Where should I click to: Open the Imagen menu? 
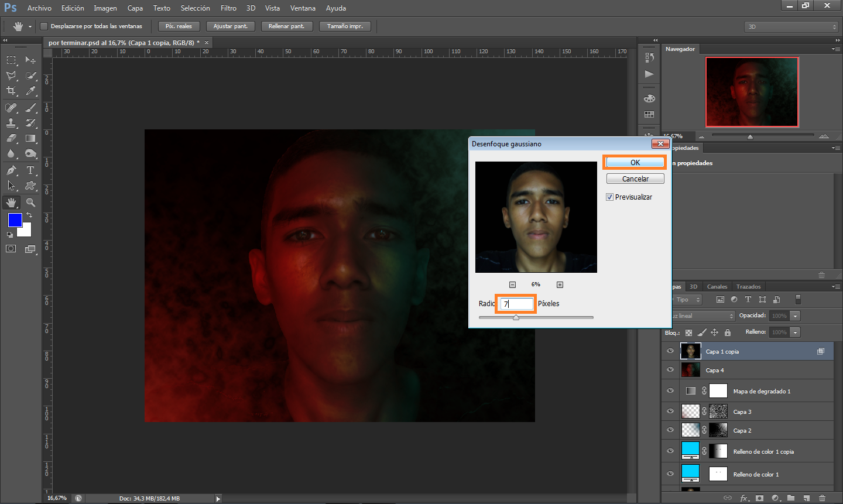coord(105,8)
